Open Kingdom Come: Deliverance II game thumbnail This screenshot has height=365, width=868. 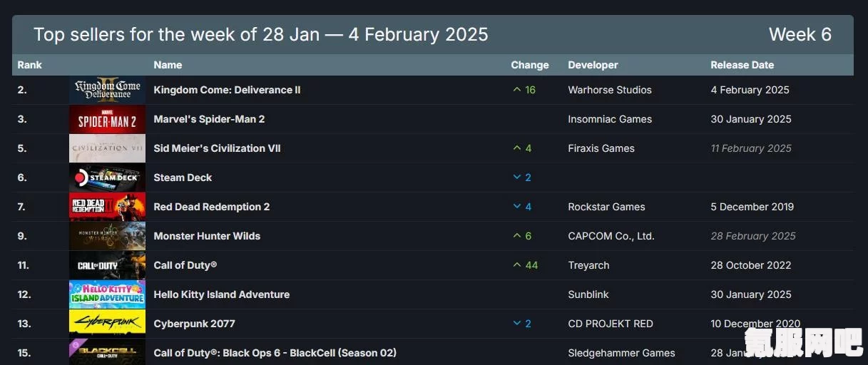[107, 90]
